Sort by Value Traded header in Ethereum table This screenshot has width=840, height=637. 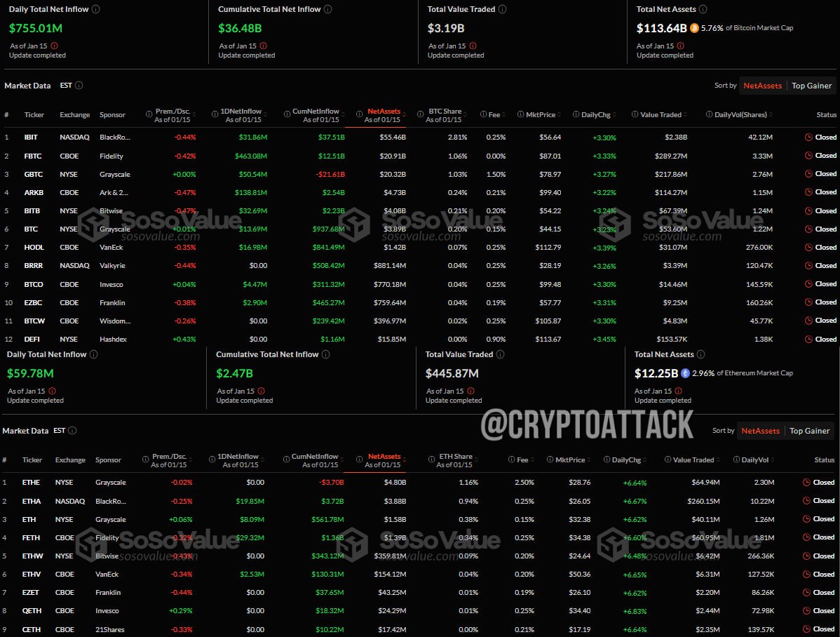coord(693,460)
